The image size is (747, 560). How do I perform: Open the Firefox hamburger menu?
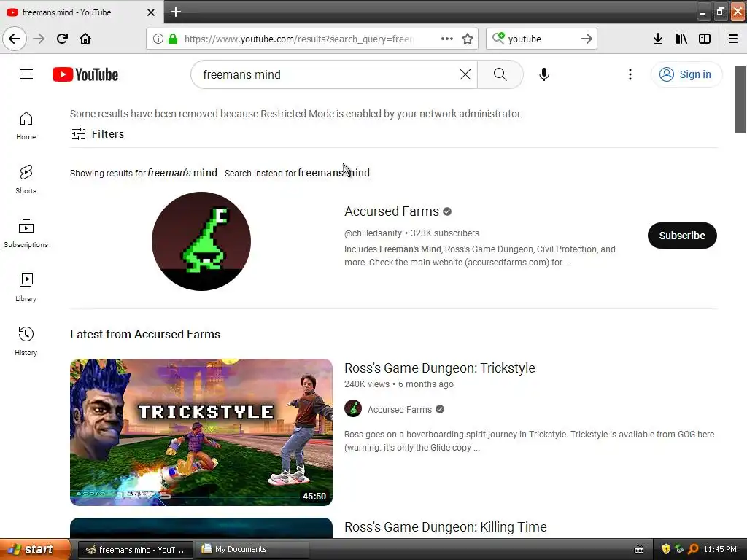pos(733,39)
